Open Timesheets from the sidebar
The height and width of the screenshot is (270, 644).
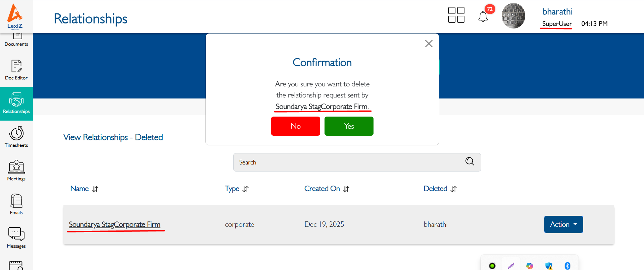(16, 137)
